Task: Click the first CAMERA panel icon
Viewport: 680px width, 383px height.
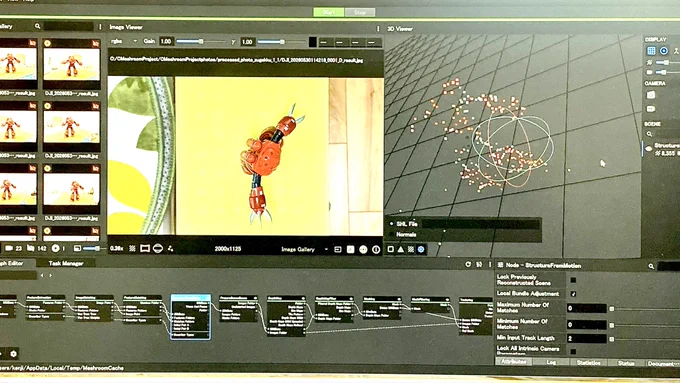Action: click(651, 95)
